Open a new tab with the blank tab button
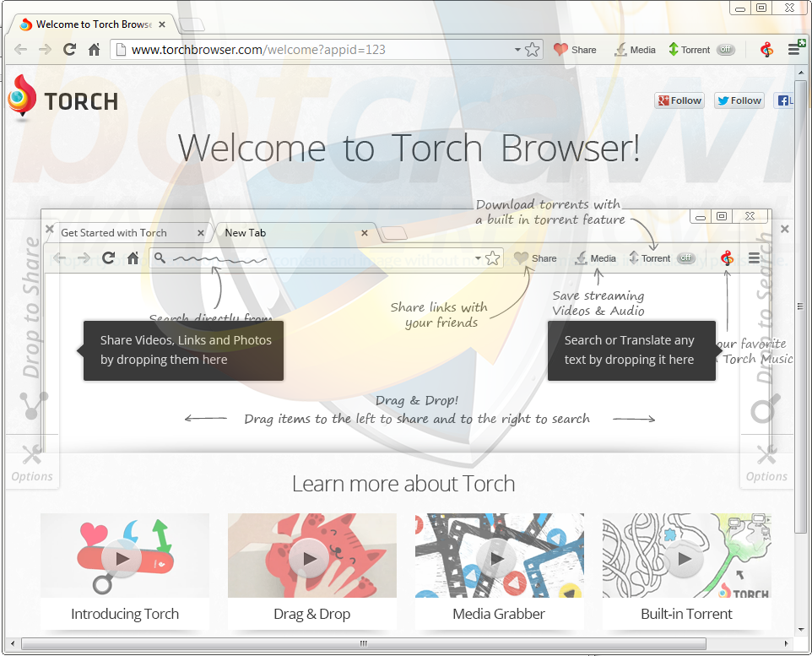Viewport: 812px width, 656px height. point(192,24)
